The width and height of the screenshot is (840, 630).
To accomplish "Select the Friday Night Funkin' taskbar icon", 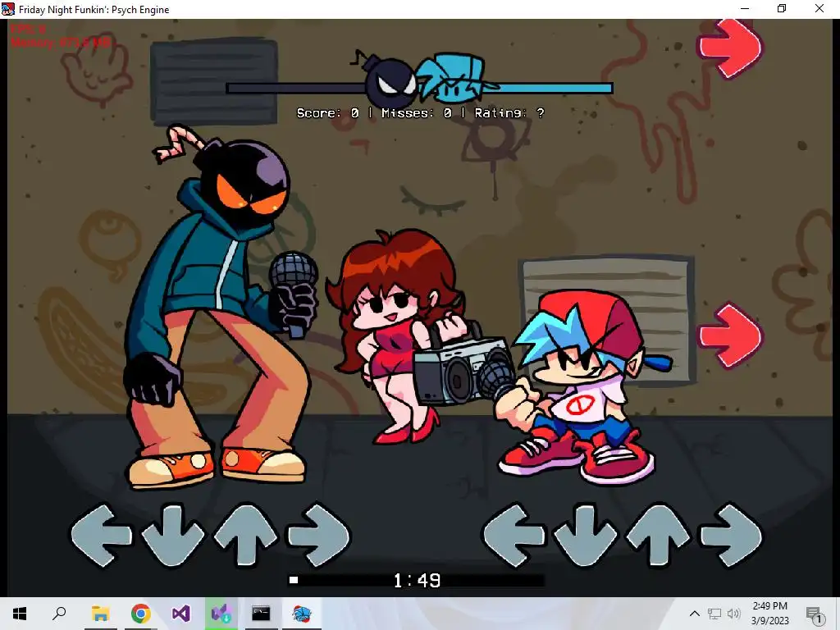I will (302, 614).
